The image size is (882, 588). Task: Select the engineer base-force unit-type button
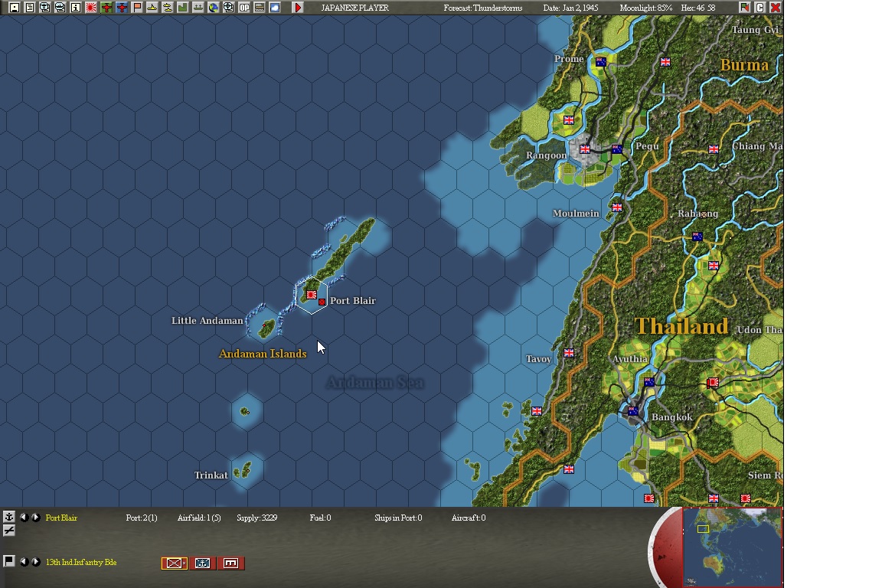click(230, 563)
